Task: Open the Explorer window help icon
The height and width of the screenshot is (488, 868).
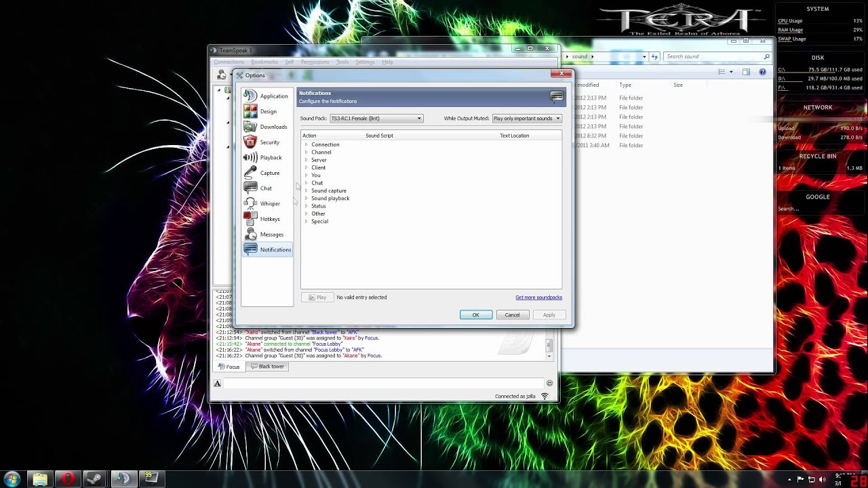Action: pos(762,72)
